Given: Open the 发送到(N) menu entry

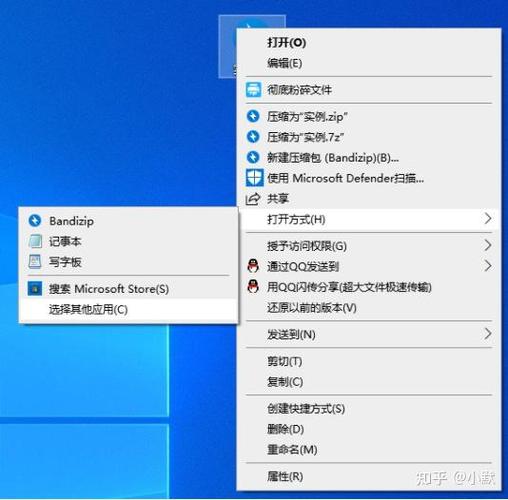Looking at the screenshot, I should click(369, 334).
